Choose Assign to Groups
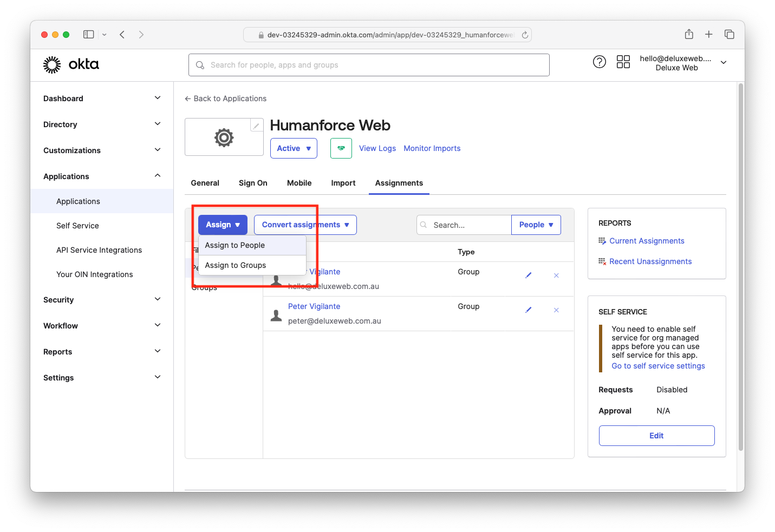The width and height of the screenshot is (775, 532). (252, 265)
